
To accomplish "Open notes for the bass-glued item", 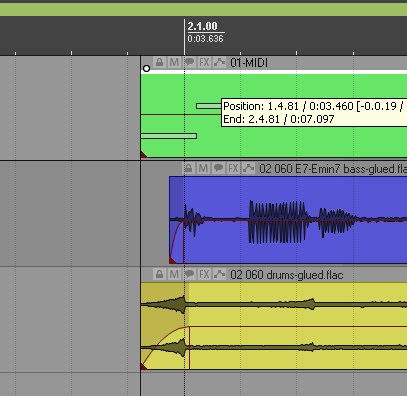I will 218,168.
